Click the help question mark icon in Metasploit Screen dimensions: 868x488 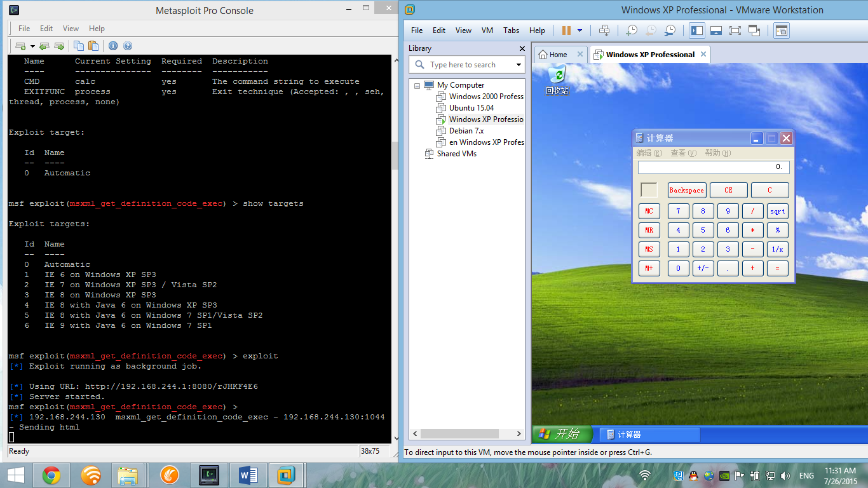point(128,46)
